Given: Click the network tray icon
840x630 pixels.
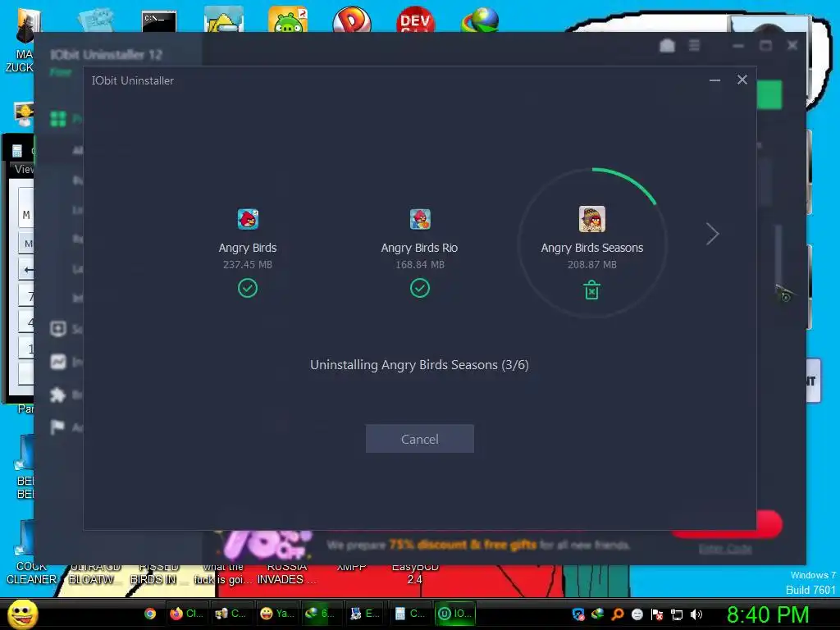Looking at the screenshot, I should pos(677,614).
